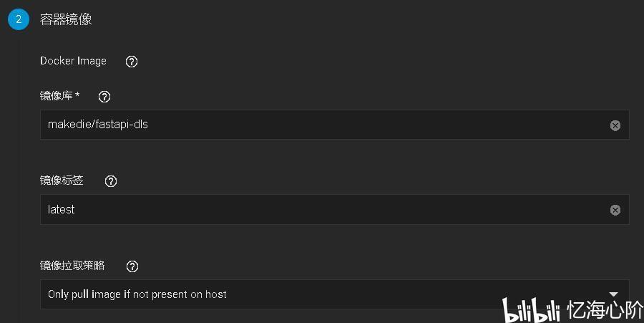
Task: Click the bilibili logo watermark
Action: coord(531,311)
